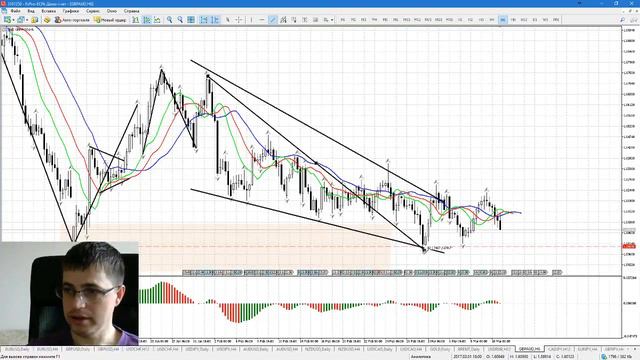Switch to EURUSD,Daily chart tab
This screenshot has width=640, height=360.
pyautogui.click(x=17, y=349)
